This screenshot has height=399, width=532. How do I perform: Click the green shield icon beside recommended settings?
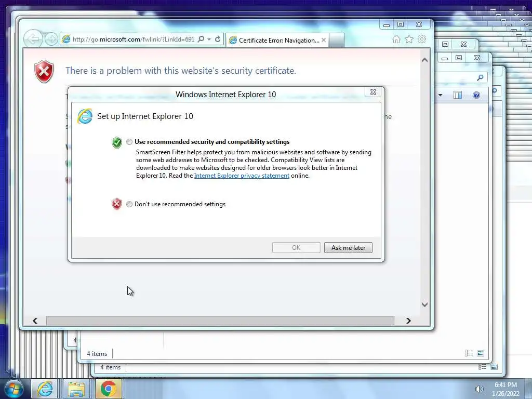[x=117, y=142]
